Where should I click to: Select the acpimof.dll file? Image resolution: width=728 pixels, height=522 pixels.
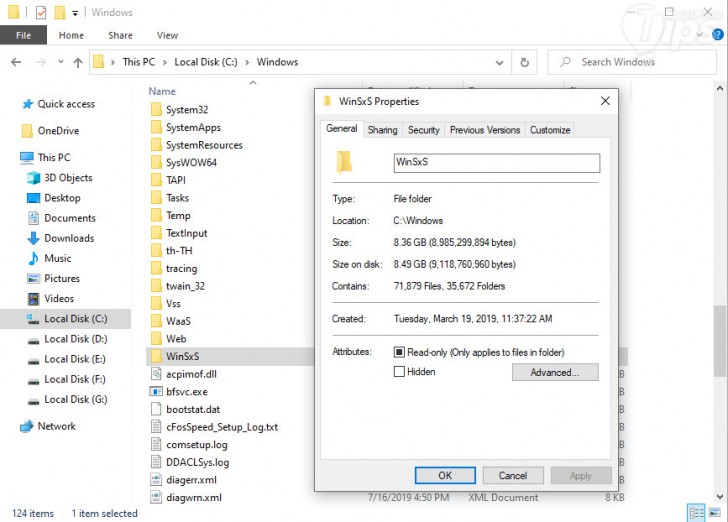coord(183,374)
